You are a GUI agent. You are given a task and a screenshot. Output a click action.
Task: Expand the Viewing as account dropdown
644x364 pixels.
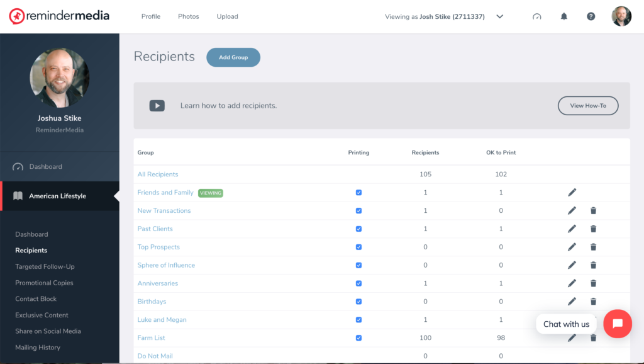tap(499, 17)
